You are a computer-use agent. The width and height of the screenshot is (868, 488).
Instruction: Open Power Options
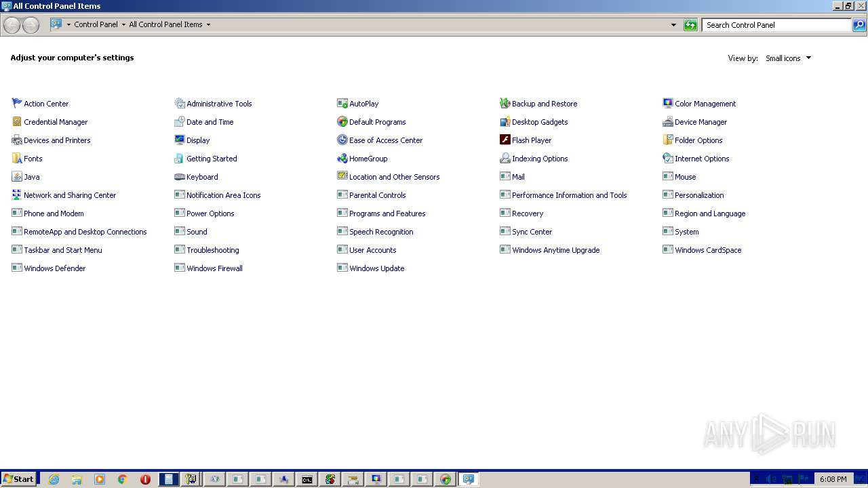tap(210, 213)
